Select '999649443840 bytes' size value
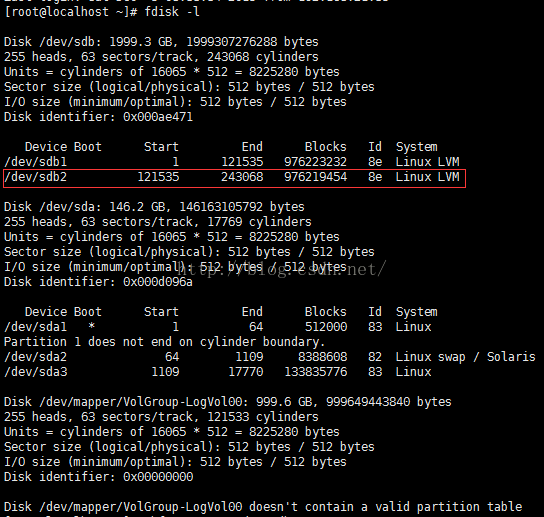Screen dimensions: 544x517 coord(389,402)
